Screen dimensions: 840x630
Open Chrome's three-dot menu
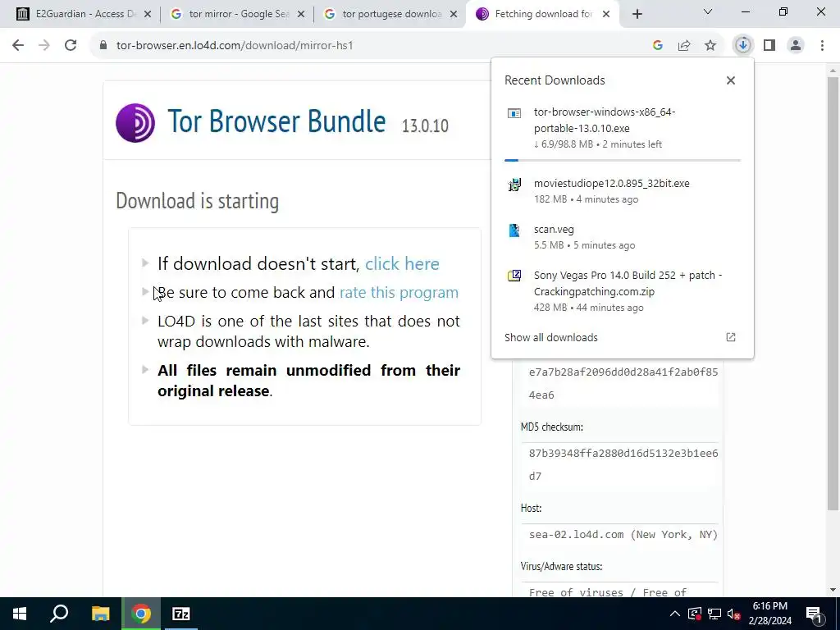(x=822, y=46)
